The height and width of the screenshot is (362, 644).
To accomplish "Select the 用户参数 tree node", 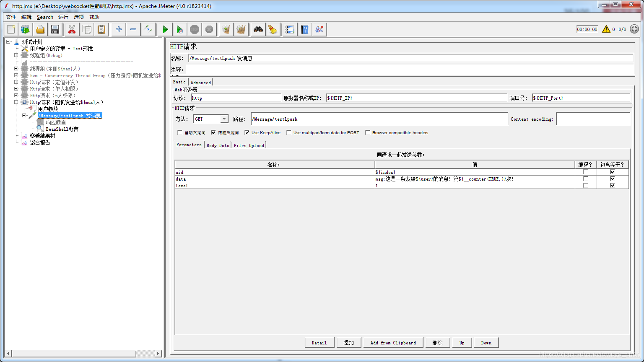I will pos(48,109).
